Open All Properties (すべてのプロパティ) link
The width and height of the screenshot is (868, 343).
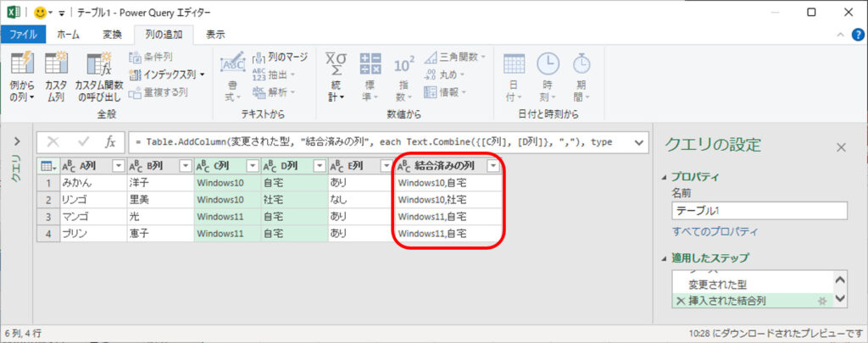point(715,232)
